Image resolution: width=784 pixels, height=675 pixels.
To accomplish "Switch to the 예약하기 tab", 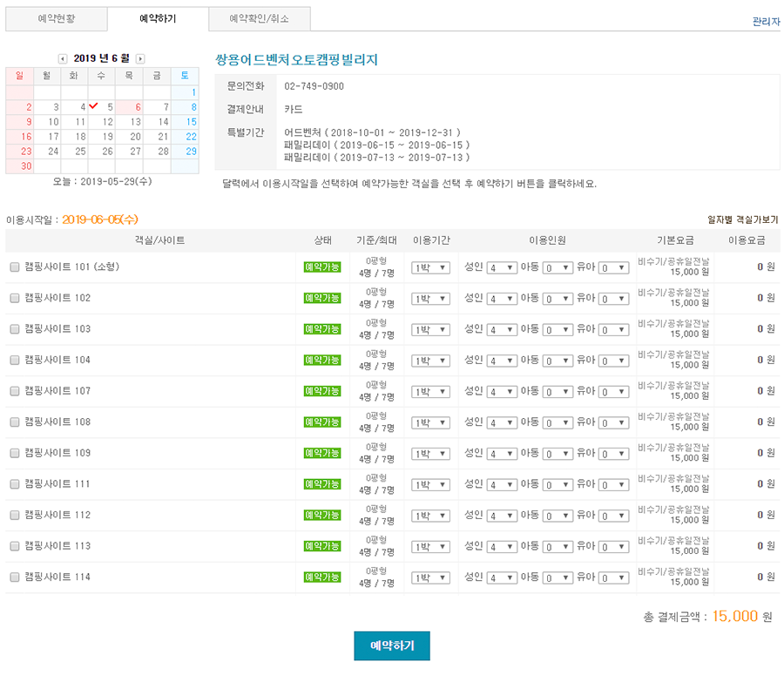I will pos(158,19).
